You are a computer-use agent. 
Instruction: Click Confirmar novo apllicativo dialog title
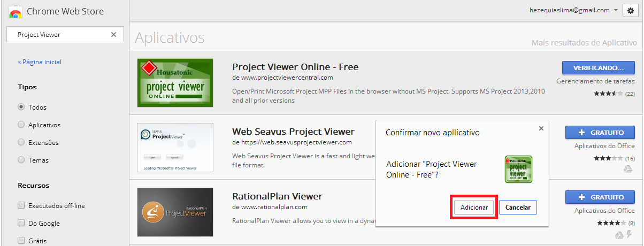[433, 132]
